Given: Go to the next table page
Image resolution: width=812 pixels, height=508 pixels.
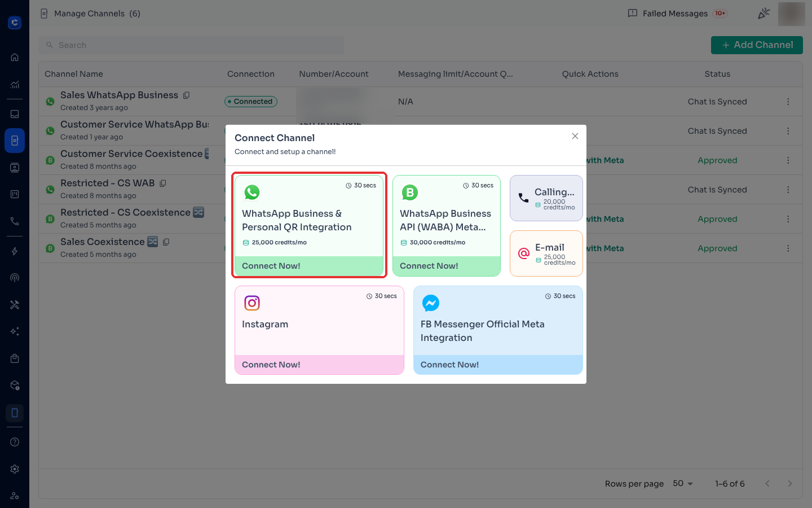Looking at the screenshot, I should click(x=790, y=484).
